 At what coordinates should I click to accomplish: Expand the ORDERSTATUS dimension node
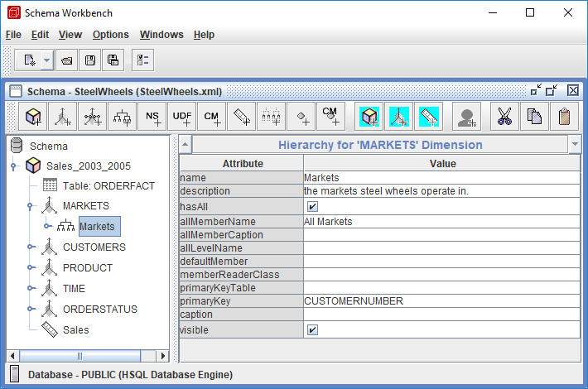pyautogui.click(x=31, y=309)
